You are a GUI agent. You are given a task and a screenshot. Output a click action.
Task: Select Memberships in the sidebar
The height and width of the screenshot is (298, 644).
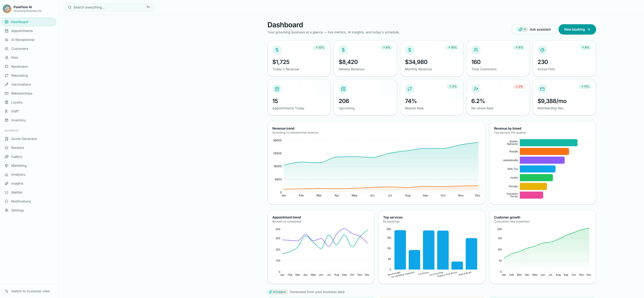(29, 93)
